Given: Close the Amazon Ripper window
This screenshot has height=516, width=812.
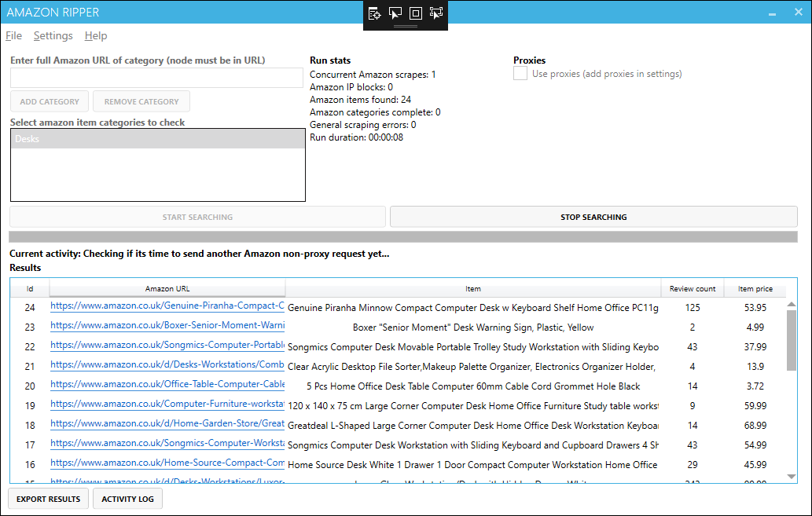Looking at the screenshot, I should tap(798, 12).
